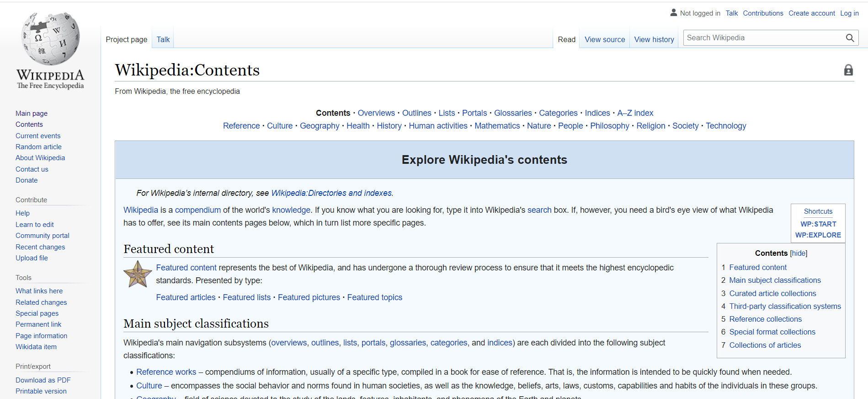Open the View history tab
The image size is (868, 399).
tap(654, 39)
